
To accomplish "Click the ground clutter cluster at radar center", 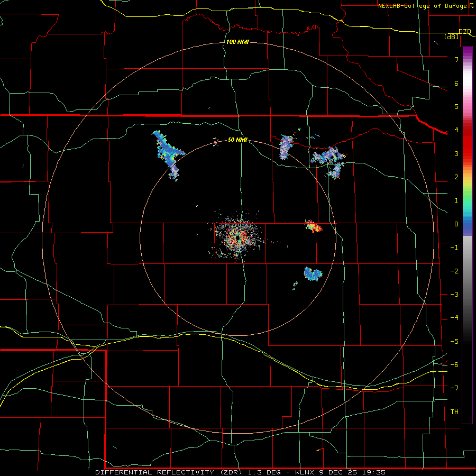I will (x=237, y=236).
